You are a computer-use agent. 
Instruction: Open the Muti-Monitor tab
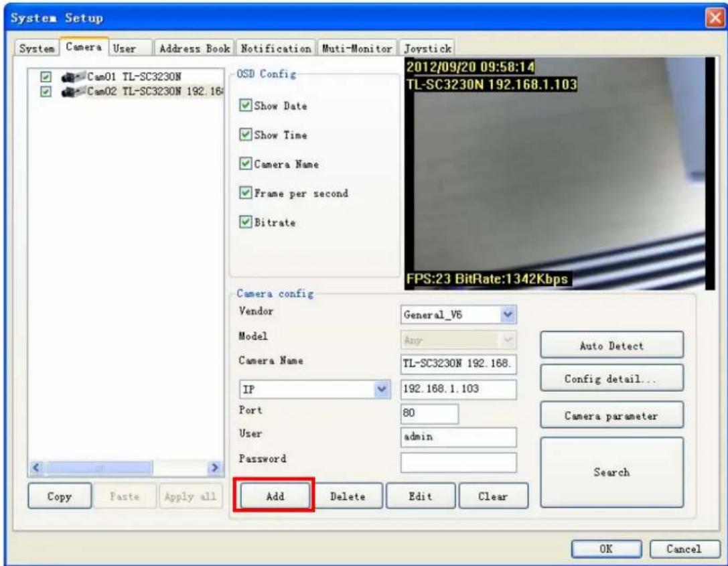(x=356, y=48)
